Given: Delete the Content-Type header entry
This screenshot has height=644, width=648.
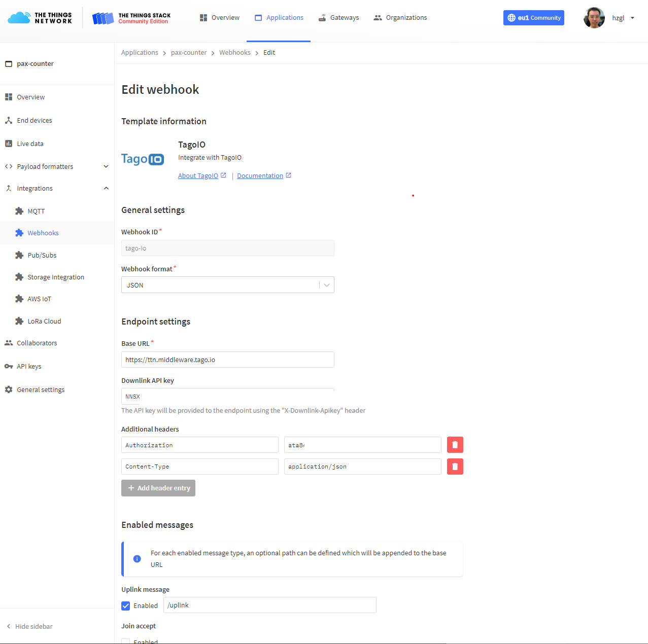Looking at the screenshot, I should click(x=455, y=467).
